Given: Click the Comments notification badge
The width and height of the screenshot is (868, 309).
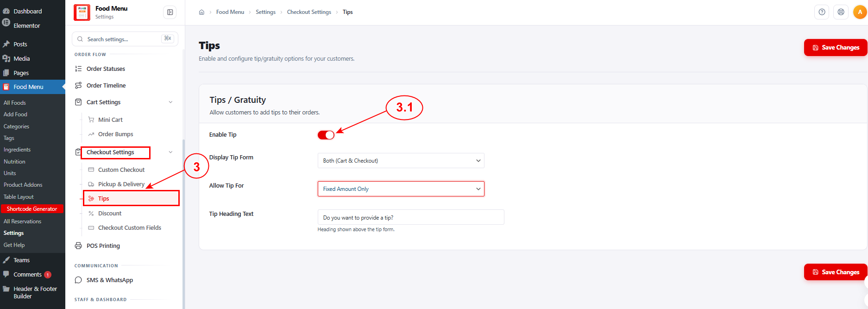Looking at the screenshot, I should 48,275.
